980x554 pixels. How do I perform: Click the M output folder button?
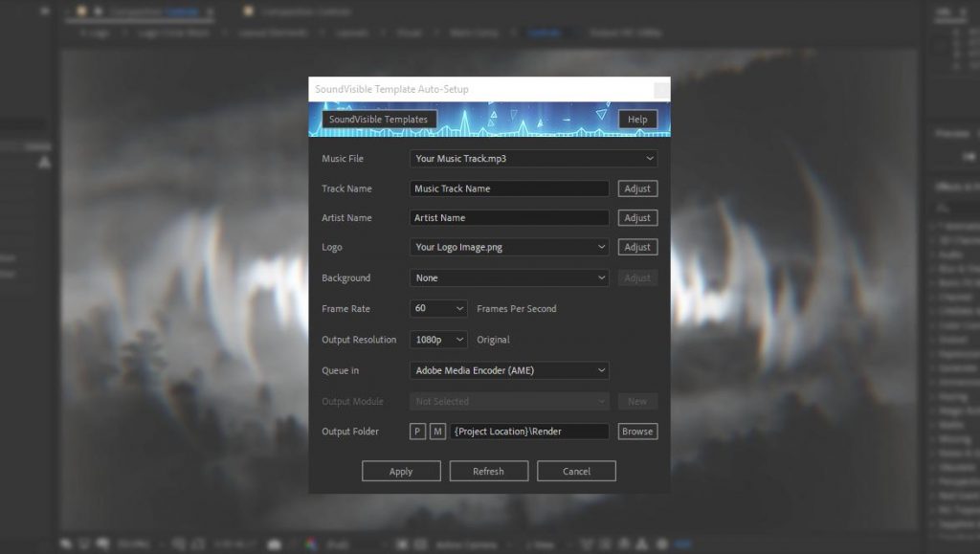(x=437, y=432)
